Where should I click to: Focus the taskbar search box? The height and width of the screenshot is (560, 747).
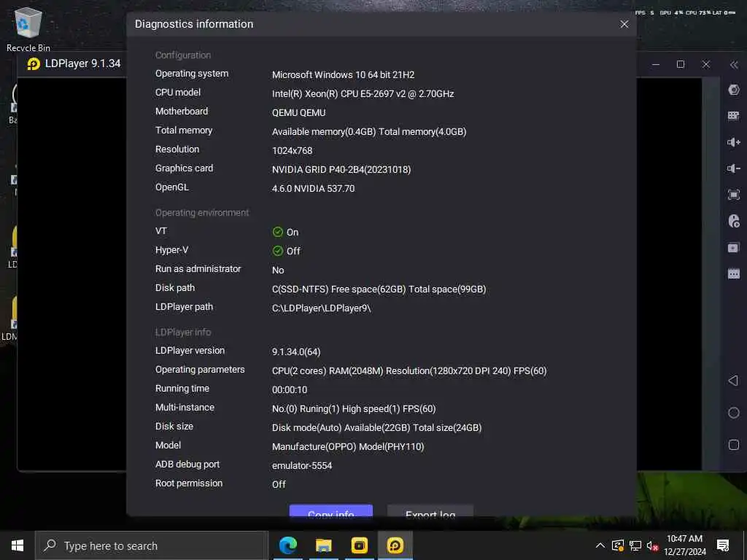click(x=152, y=545)
